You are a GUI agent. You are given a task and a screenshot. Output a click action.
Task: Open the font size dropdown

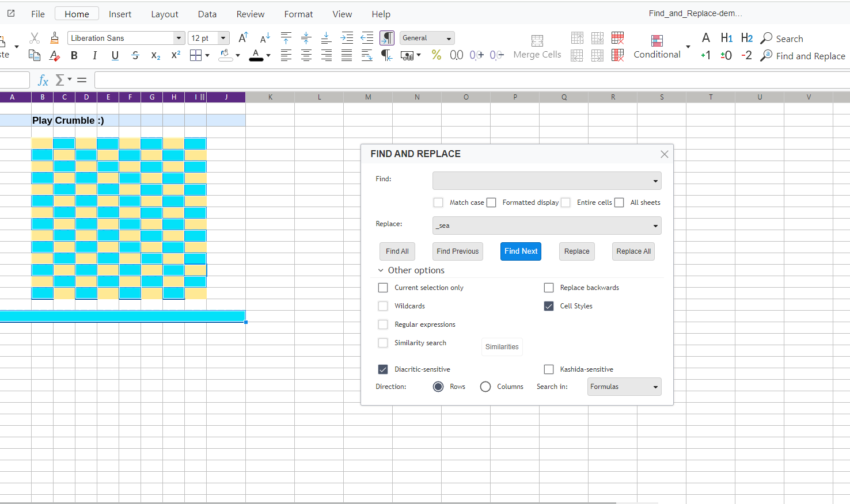[x=223, y=37]
